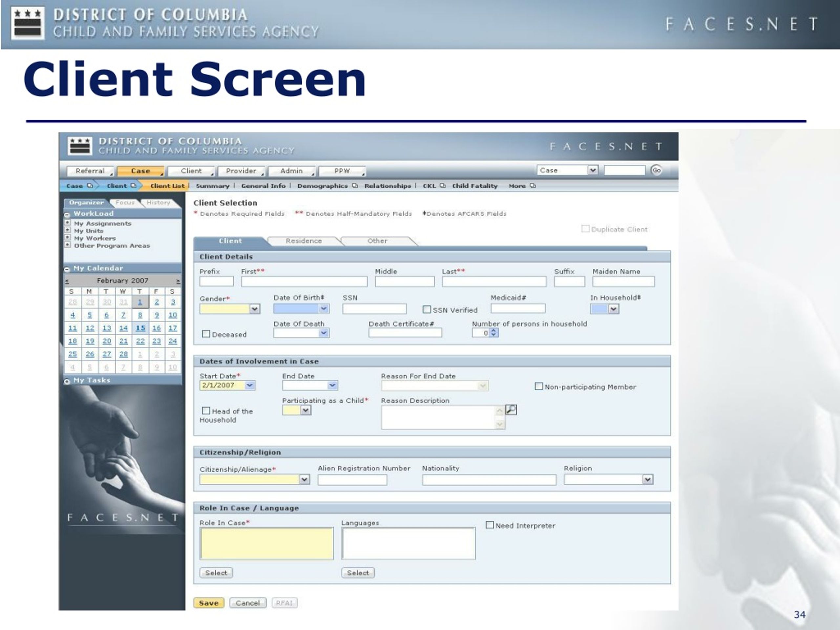This screenshot has height=630, width=840.
Task: Switch to the Other tab
Action: 377,241
